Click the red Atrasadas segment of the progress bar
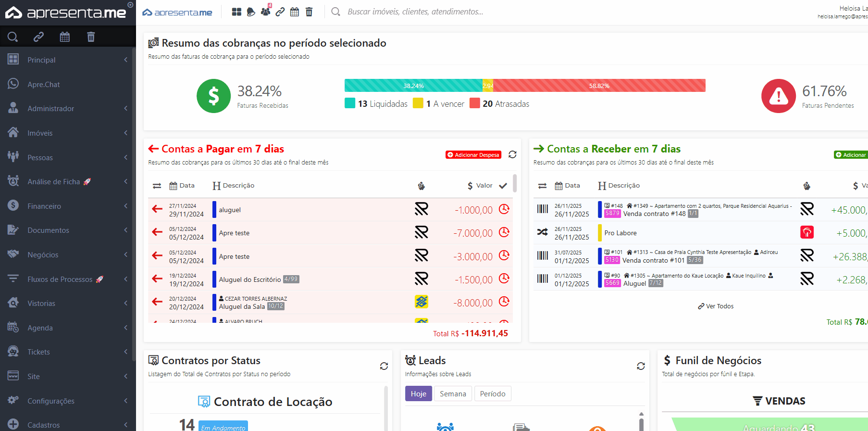868x431 pixels. click(x=599, y=86)
